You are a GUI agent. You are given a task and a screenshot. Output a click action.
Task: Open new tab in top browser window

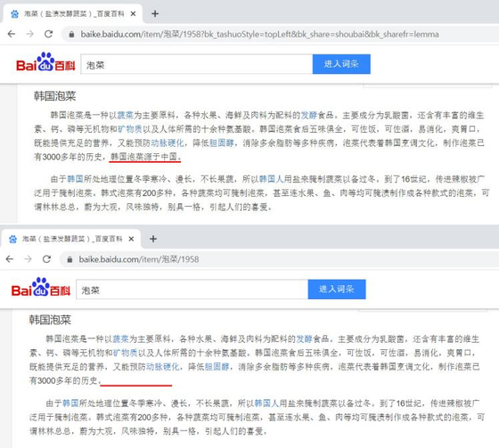coord(155,13)
